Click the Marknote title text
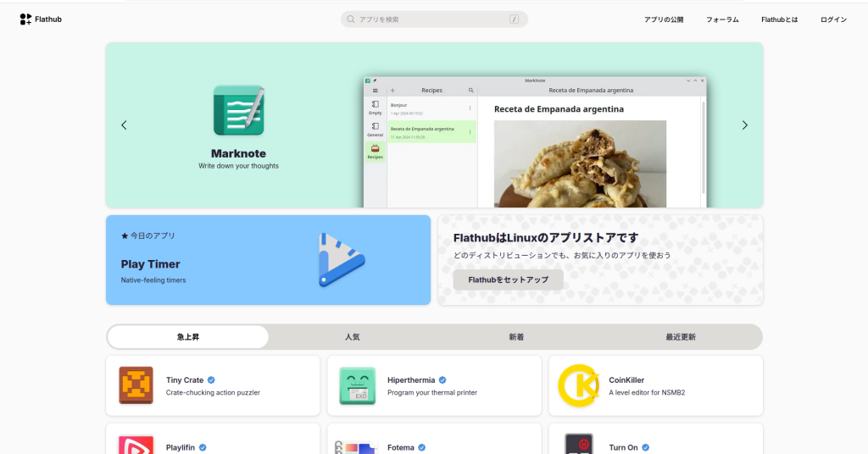The width and height of the screenshot is (868, 454). click(238, 153)
